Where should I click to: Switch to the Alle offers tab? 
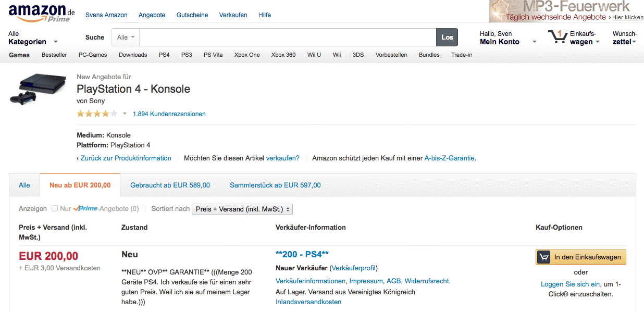pos(24,185)
